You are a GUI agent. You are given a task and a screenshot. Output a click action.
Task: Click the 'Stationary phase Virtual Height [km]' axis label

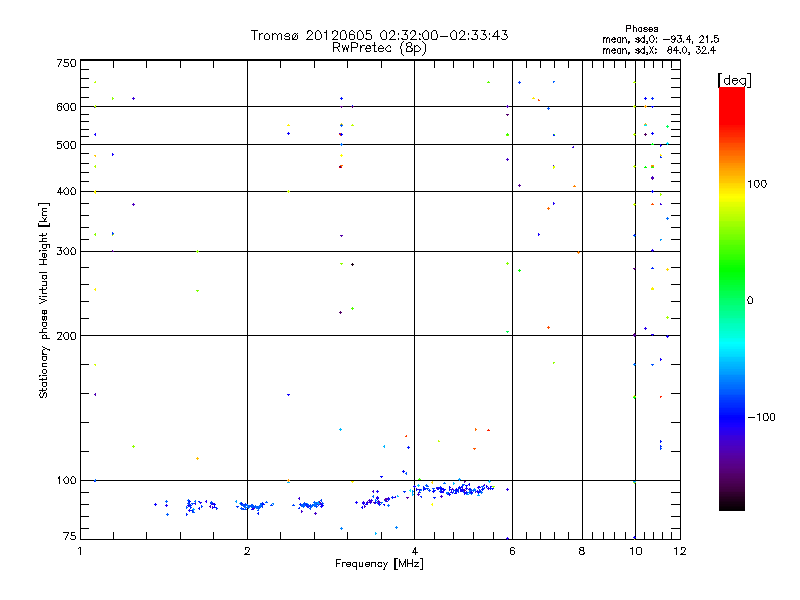coord(43,300)
